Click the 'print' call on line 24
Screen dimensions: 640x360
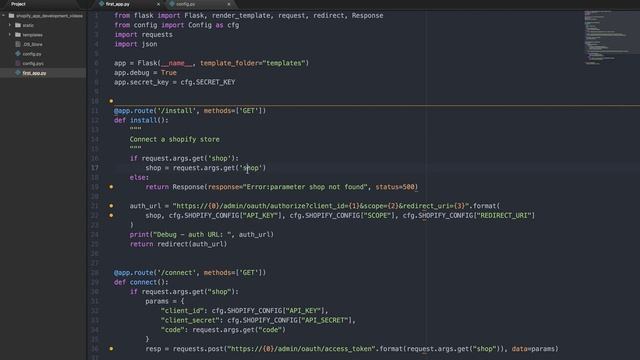pos(140,235)
